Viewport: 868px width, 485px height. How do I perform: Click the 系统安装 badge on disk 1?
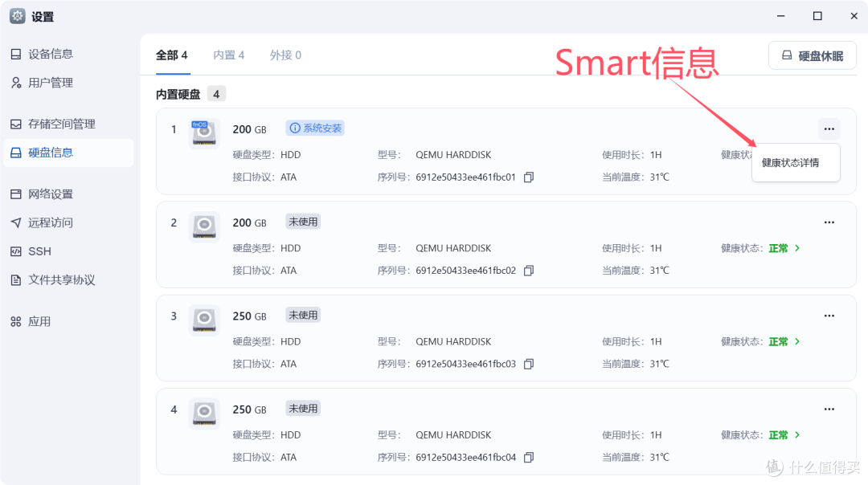(x=315, y=128)
